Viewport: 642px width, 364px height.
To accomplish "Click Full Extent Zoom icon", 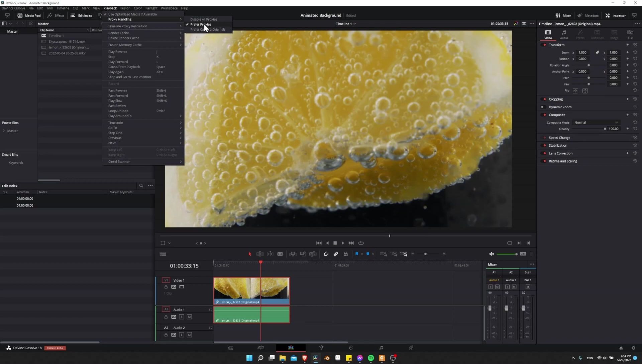I will tap(384, 254).
